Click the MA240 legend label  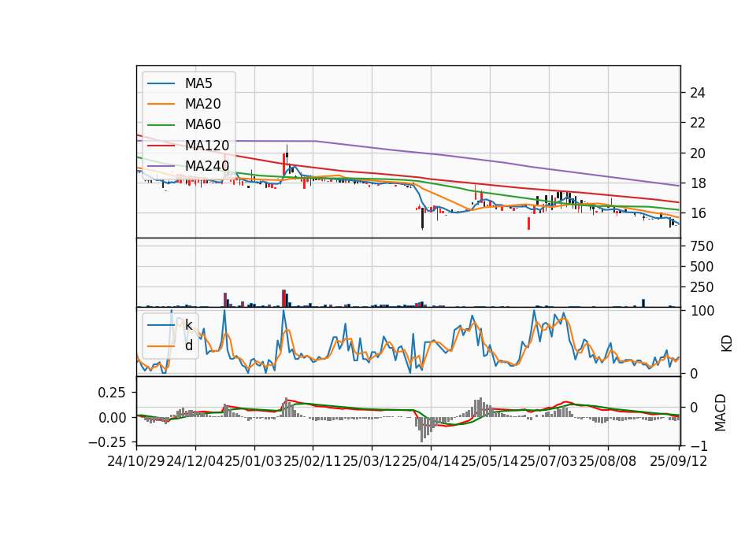(207, 166)
